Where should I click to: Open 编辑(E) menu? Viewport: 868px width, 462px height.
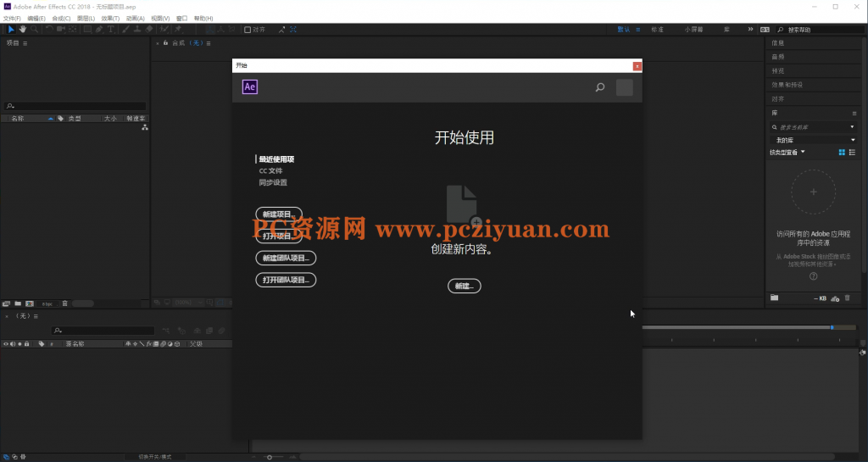(x=36, y=19)
